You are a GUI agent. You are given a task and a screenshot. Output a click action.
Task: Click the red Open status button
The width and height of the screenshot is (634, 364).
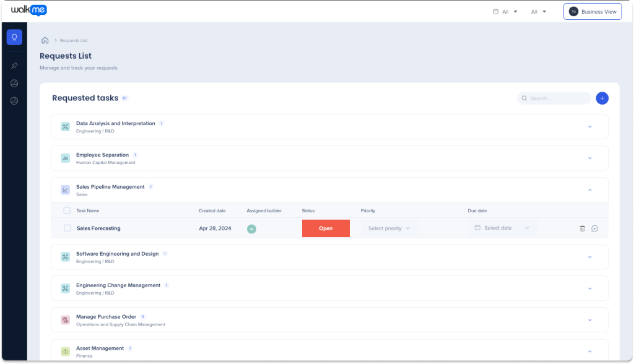[x=326, y=228]
